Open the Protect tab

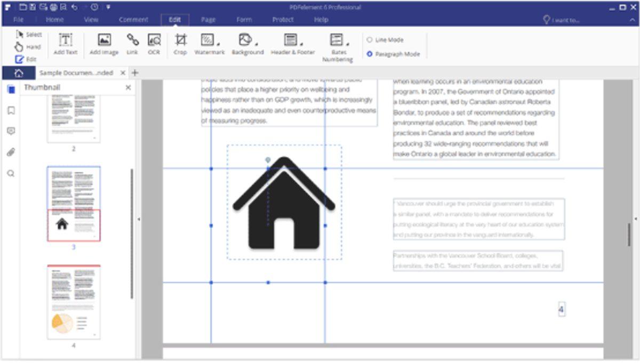(x=283, y=20)
